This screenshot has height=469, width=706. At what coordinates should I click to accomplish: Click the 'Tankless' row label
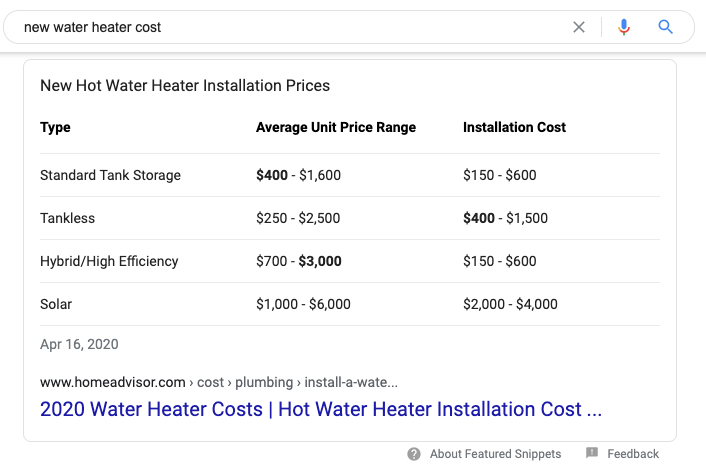click(67, 218)
